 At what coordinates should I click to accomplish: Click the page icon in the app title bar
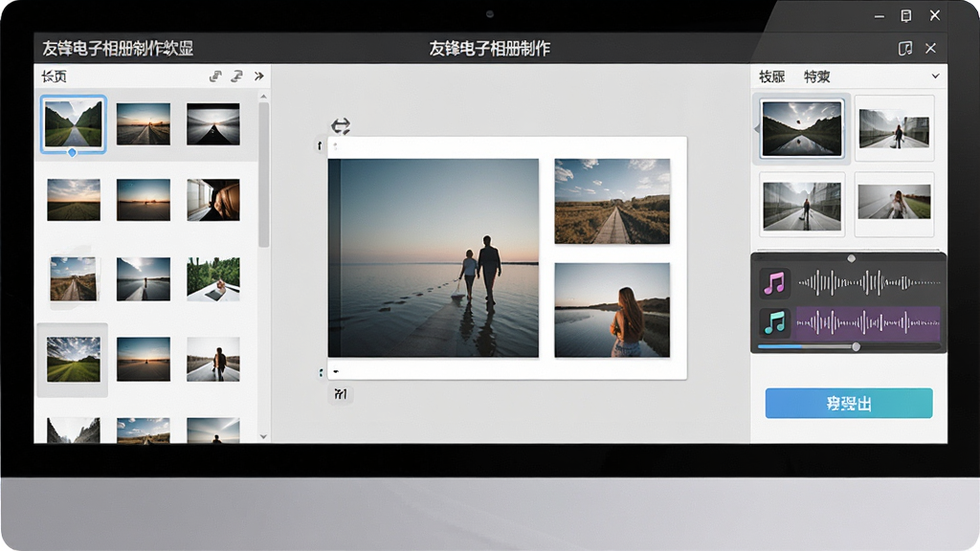[x=905, y=48]
